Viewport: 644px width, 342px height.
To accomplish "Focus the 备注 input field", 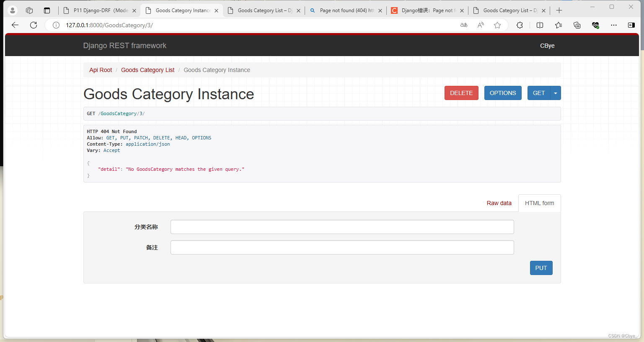I will 342,247.
